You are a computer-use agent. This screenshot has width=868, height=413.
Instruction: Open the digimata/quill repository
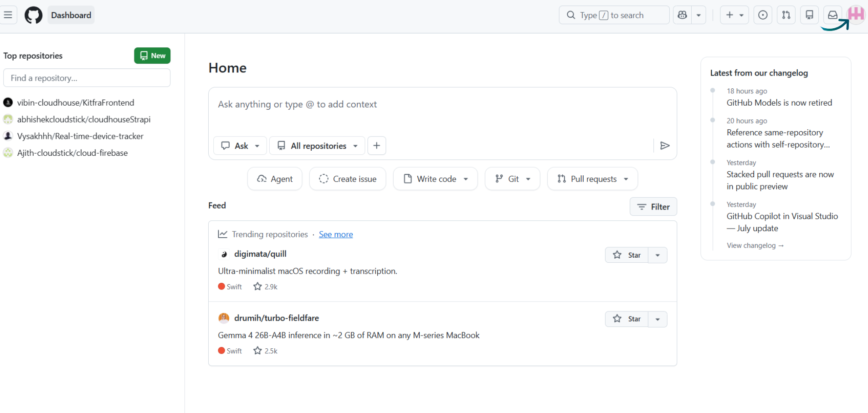[x=260, y=254]
